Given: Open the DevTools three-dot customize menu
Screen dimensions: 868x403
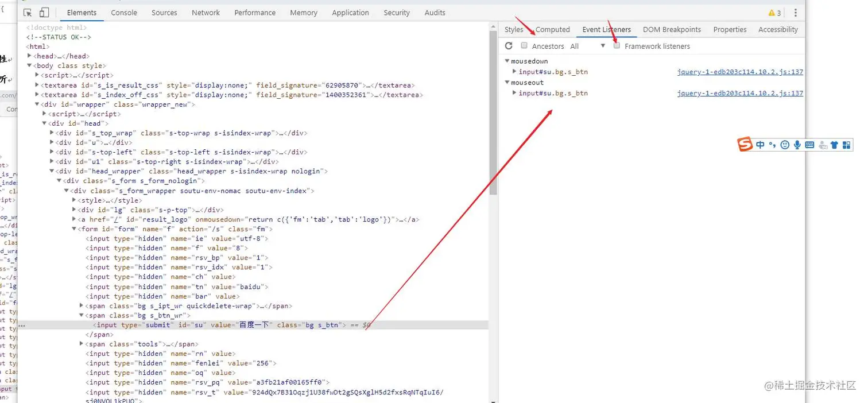Looking at the screenshot, I should [x=796, y=13].
